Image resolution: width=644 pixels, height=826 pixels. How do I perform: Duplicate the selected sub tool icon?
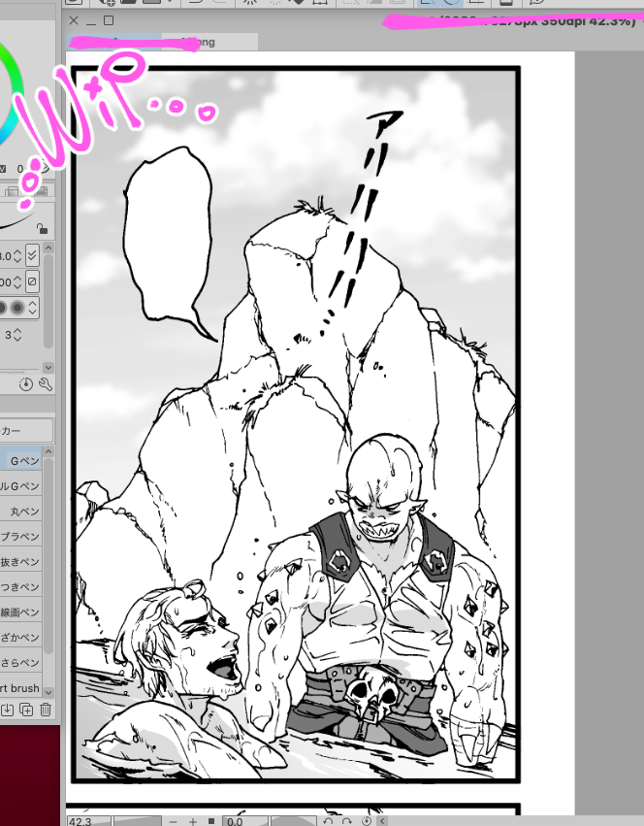pos(26,710)
